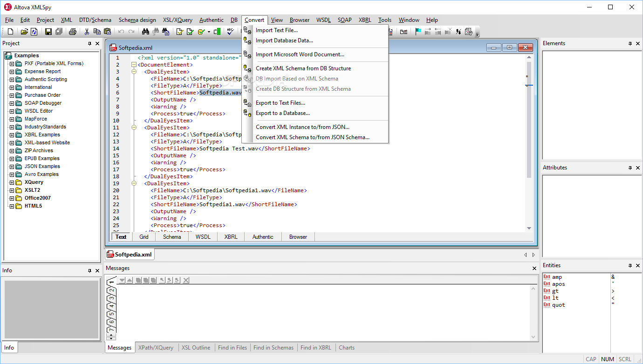Screen dimensions: 643x364
Task: Open the Charts tab
Action: (347, 348)
